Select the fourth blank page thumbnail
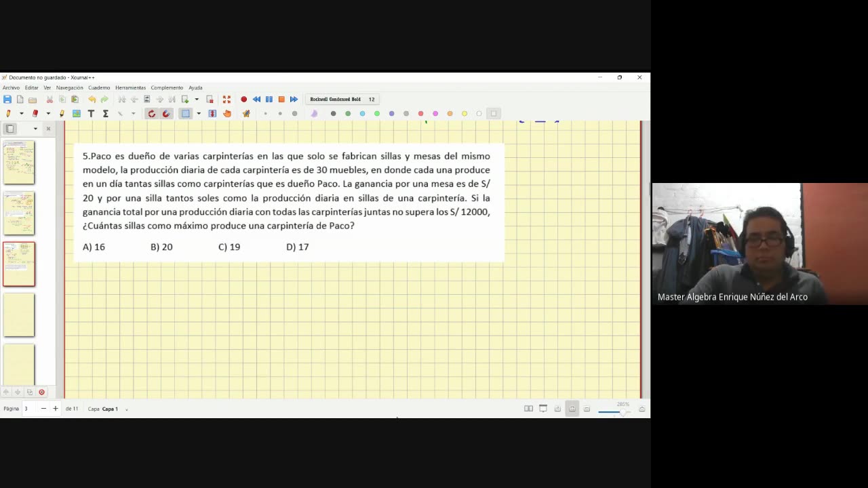Image resolution: width=868 pixels, height=488 pixels. point(19,314)
